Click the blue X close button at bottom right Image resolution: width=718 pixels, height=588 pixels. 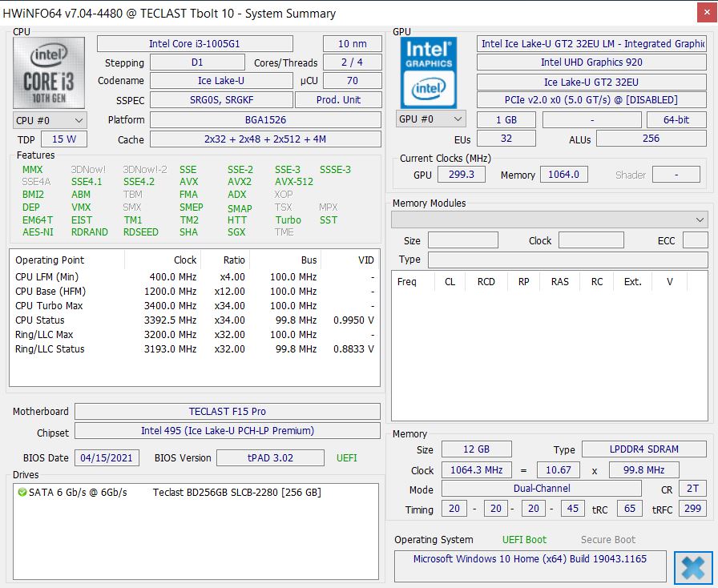click(x=693, y=568)
